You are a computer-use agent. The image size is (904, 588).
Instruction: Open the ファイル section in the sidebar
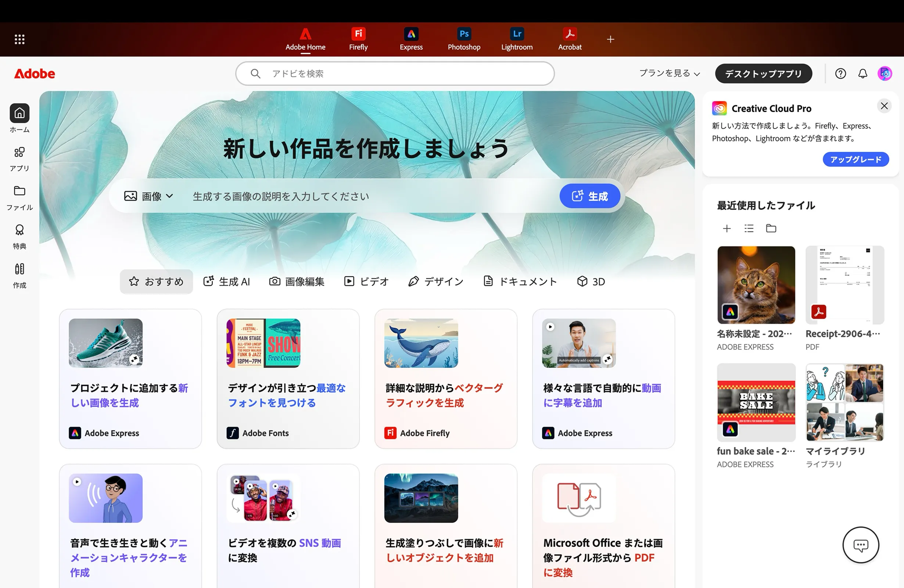coord(19,197)
